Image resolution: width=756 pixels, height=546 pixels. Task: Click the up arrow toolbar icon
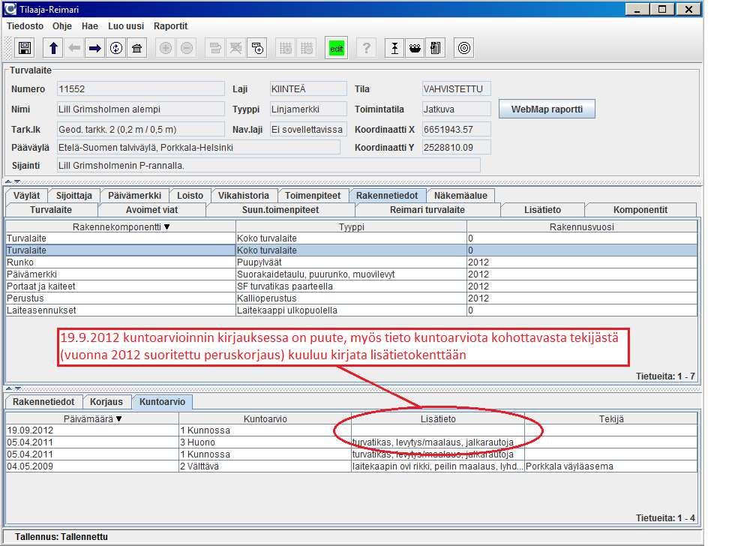point(53,48)
